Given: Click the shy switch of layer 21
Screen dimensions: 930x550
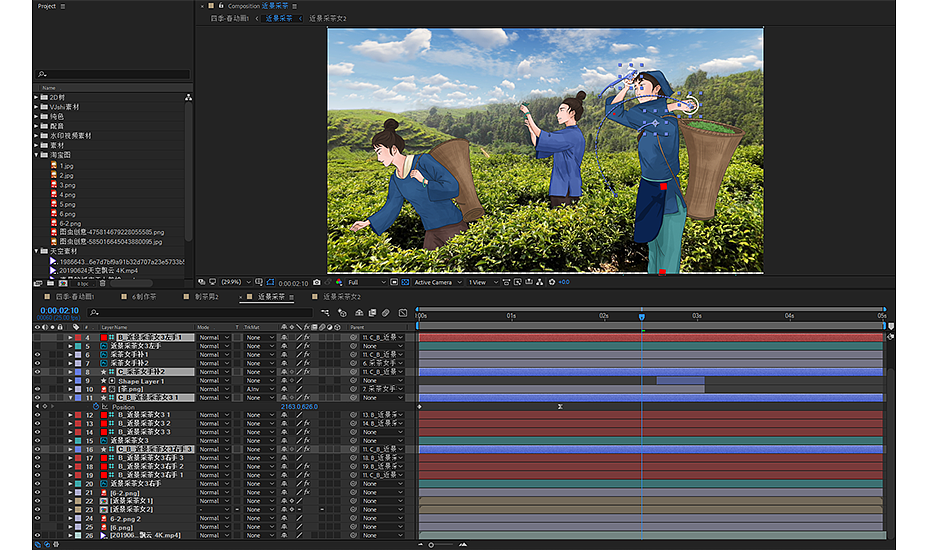Looking at the screenshot, I should click(284, 492).
